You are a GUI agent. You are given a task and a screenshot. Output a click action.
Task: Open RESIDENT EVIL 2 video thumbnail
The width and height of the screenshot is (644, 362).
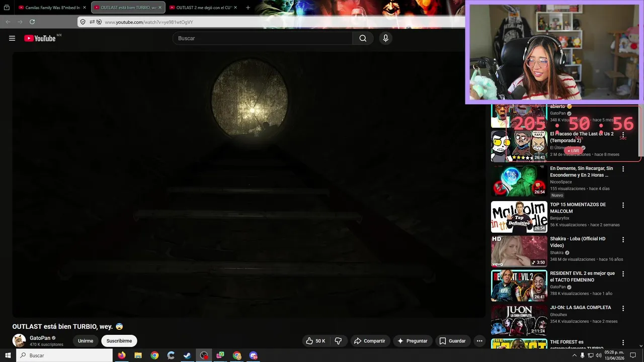click(x=519, y=286)
